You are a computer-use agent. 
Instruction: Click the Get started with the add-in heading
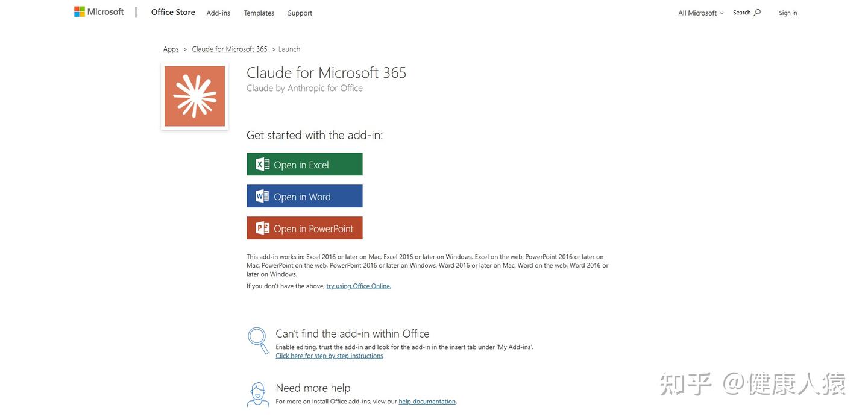coord(315,135)
